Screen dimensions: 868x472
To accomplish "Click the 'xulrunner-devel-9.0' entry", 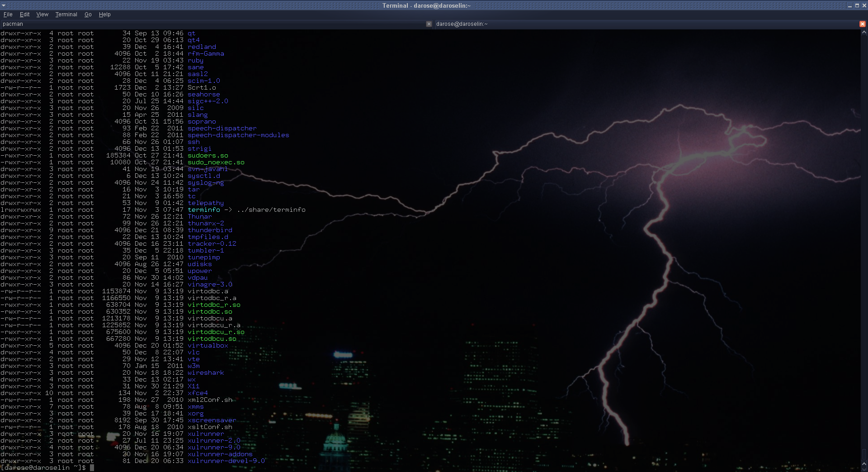I will 226,461.
